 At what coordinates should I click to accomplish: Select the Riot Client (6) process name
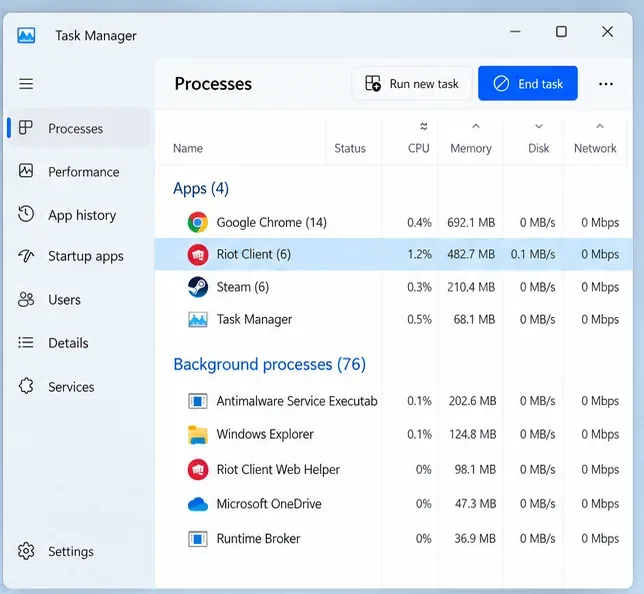[x=253, y=254]
